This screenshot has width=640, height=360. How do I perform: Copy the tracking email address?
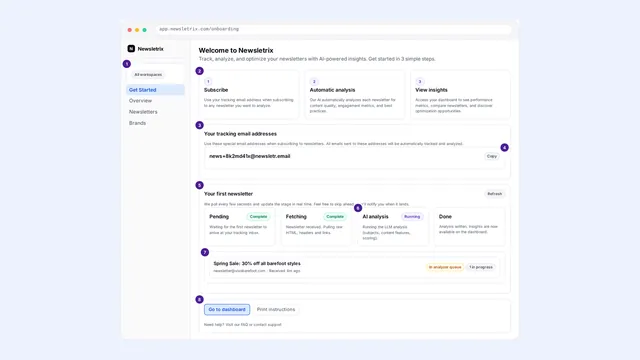[x=492, y=156]
